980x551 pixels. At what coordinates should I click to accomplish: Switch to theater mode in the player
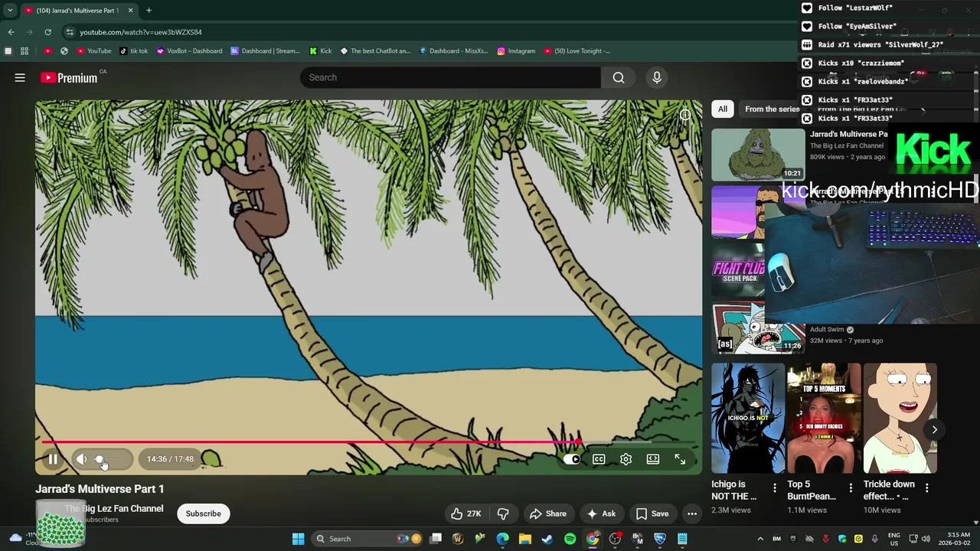pos(653,459)
